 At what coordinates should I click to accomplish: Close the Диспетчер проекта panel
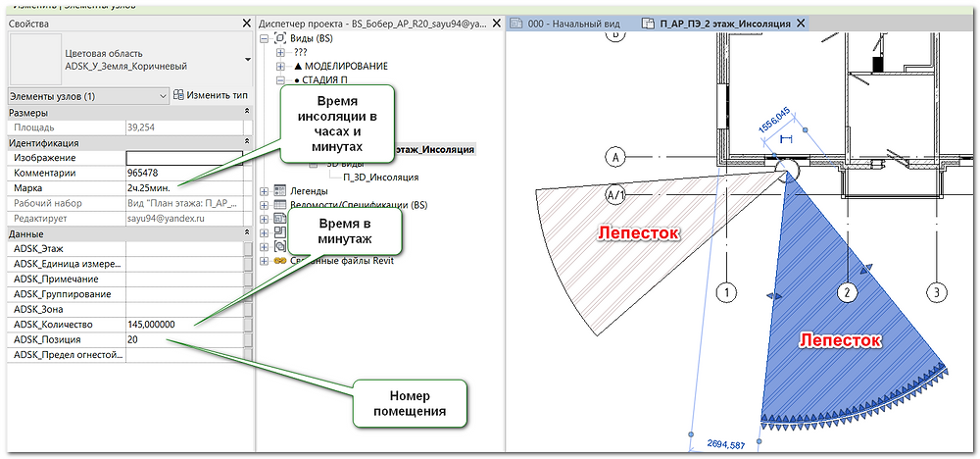click(x=496, y=24)
